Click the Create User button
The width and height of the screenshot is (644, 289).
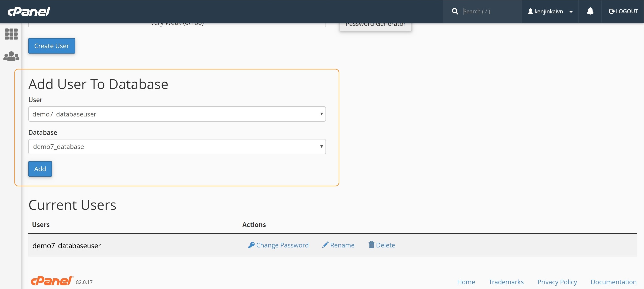[x=51, y=46]
